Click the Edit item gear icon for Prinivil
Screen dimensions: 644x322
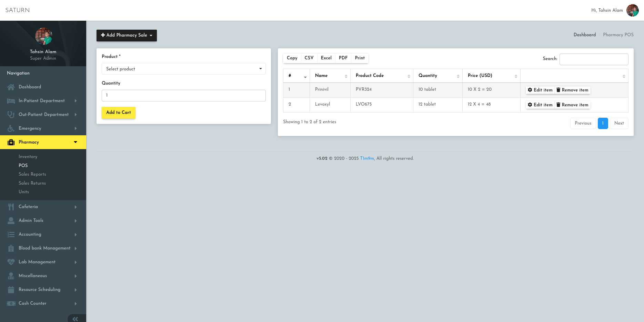[x=530, y=90]
